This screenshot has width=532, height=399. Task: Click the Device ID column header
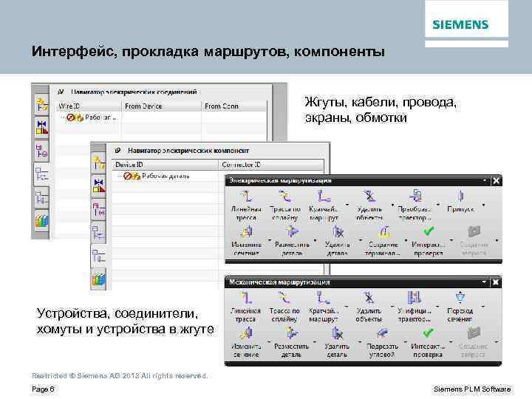tap(166, 165)
